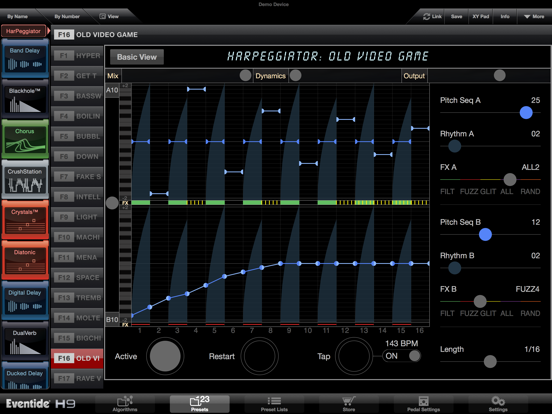Click the Rhythm A slider knob
Image resolution: width=552 pixels, height=414 pixels.
point(454,146)
